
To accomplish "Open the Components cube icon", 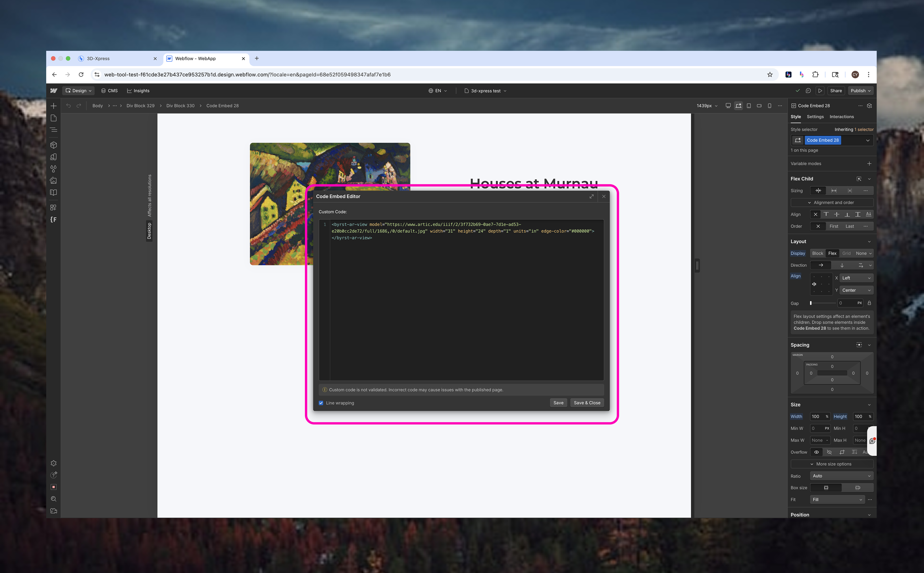I will coord(53,145).
